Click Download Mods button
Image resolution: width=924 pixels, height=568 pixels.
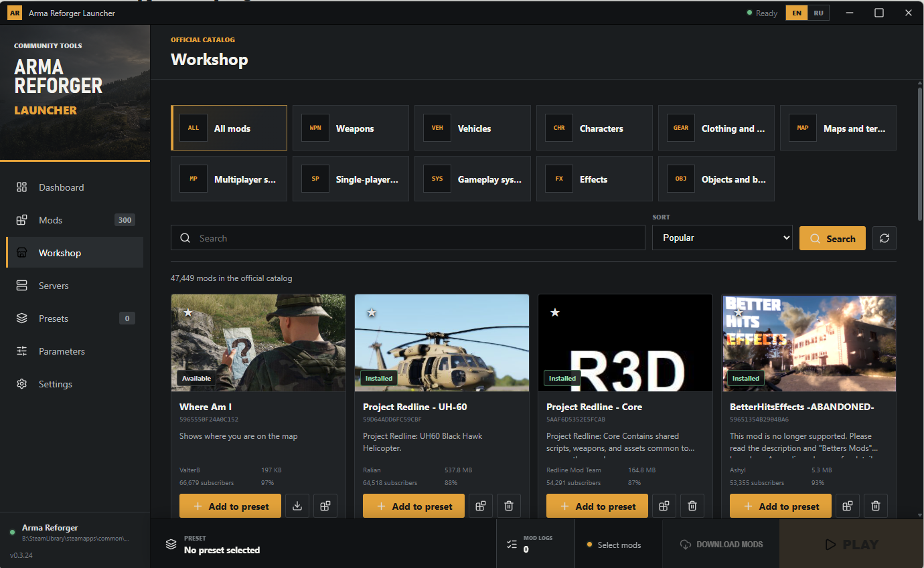click(x=721, y=544)
